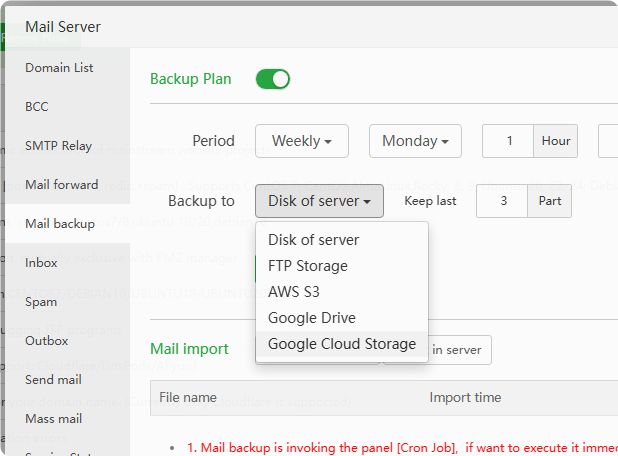Select Google Cloud Storage option
Screen dimensions: 618x456
pyautogui.click(x=342, y=344)
